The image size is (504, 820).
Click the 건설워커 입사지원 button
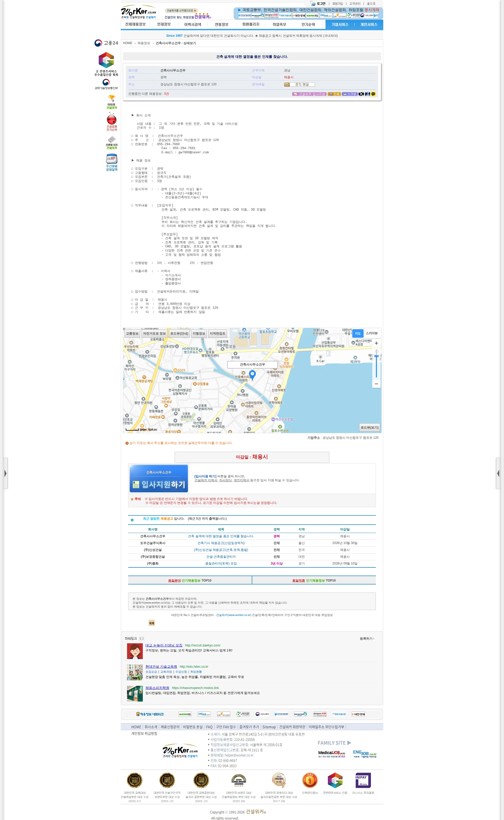[x=309, y=94]
